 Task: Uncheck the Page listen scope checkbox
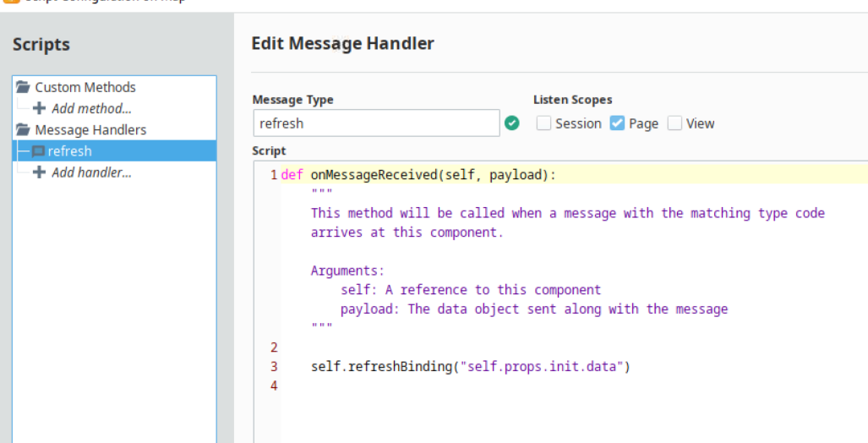(x=617, y=123)
